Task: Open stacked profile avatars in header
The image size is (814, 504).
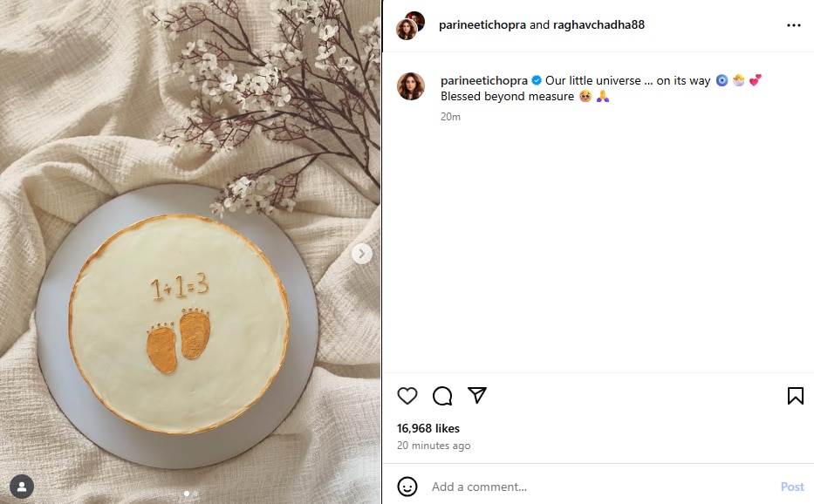Action: [411, 25]
